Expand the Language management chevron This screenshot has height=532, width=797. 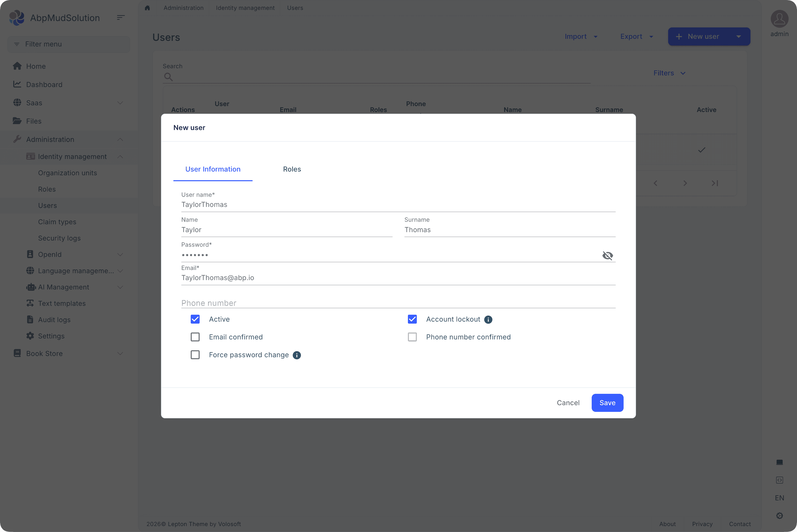(120, 271)
